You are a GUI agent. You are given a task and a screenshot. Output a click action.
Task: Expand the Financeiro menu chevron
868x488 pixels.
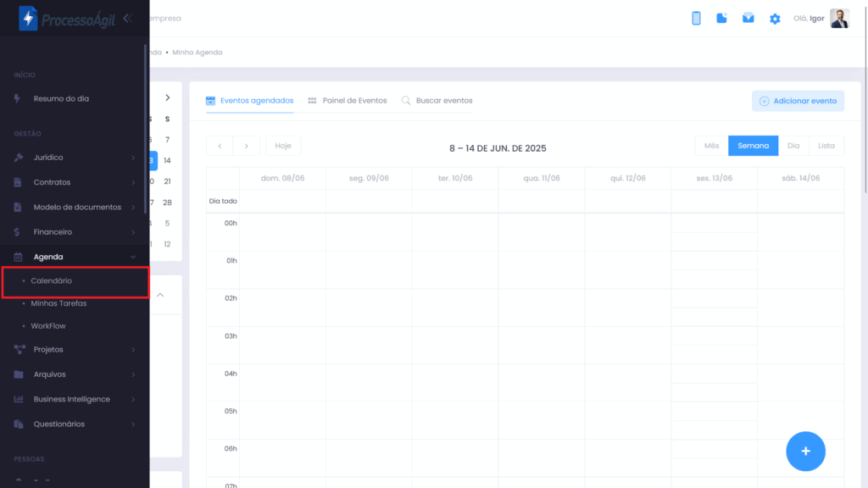133,232
